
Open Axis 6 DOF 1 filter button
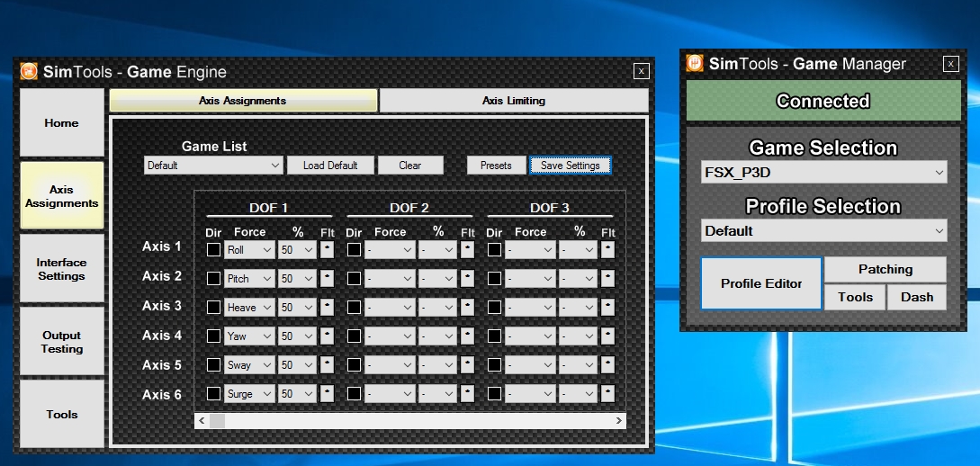(x=327, y=393)
